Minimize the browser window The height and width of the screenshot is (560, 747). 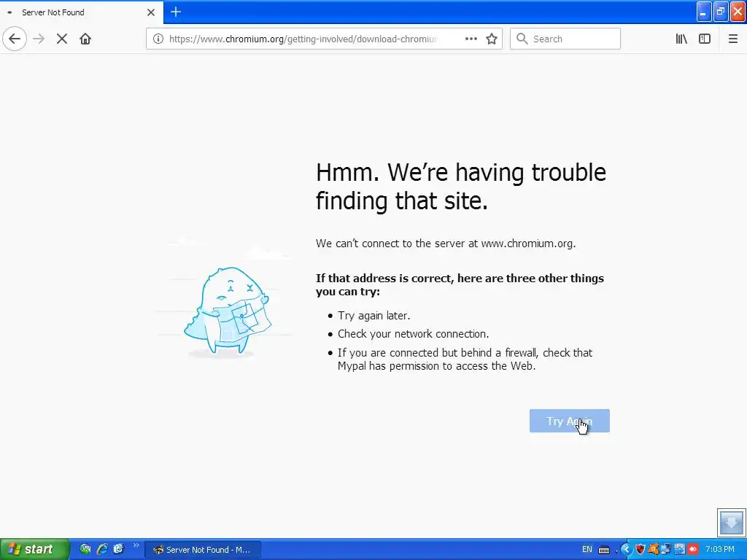704,12
